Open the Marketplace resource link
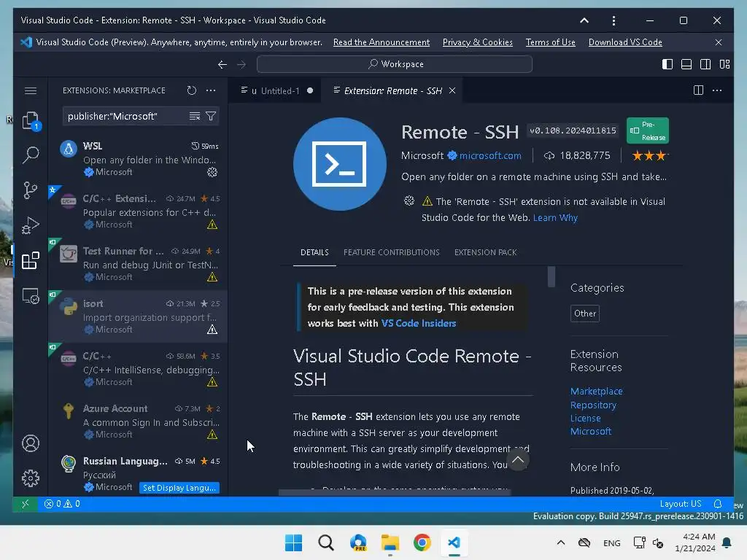747x560 pixels. coord(597,391)
